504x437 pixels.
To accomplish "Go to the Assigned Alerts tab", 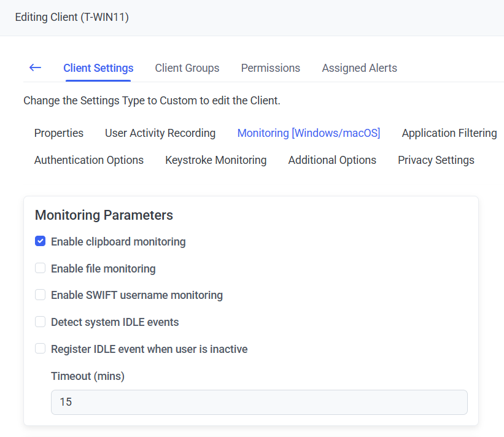I will 359,68.
